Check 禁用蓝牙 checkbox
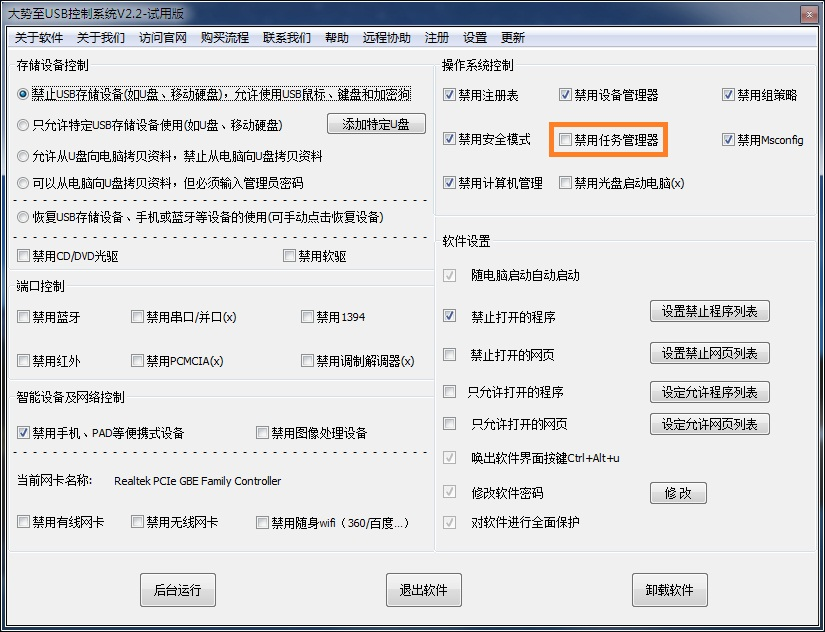Viewport: 825px width, 632px height. click(x=23, y=317)
